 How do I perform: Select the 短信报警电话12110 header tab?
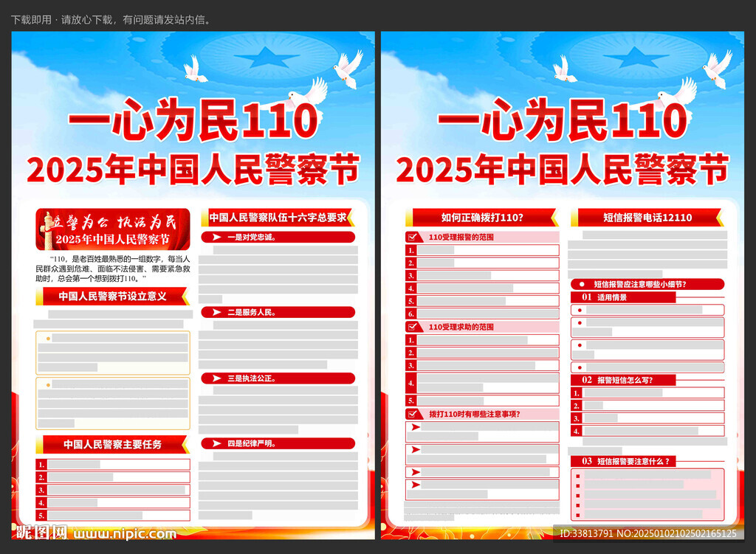click(x=647, y=217)
